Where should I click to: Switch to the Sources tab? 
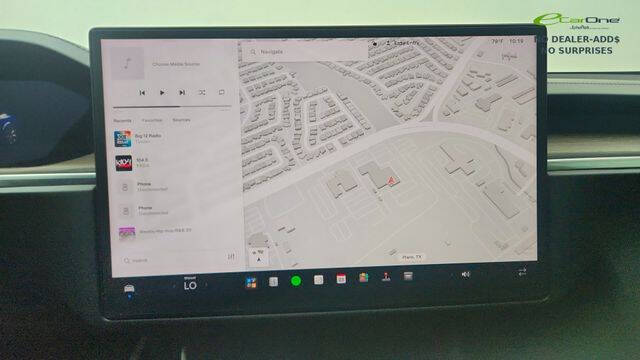point(181,120)
